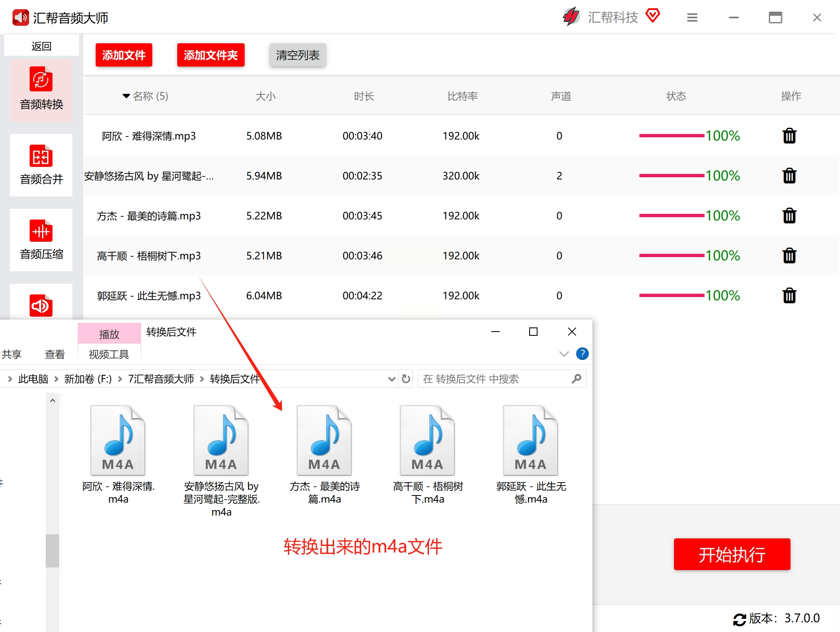Delete 郭延跃 - 此生无憾.mp3 with trash icon
840x632 pixels.
click(789, 296)
